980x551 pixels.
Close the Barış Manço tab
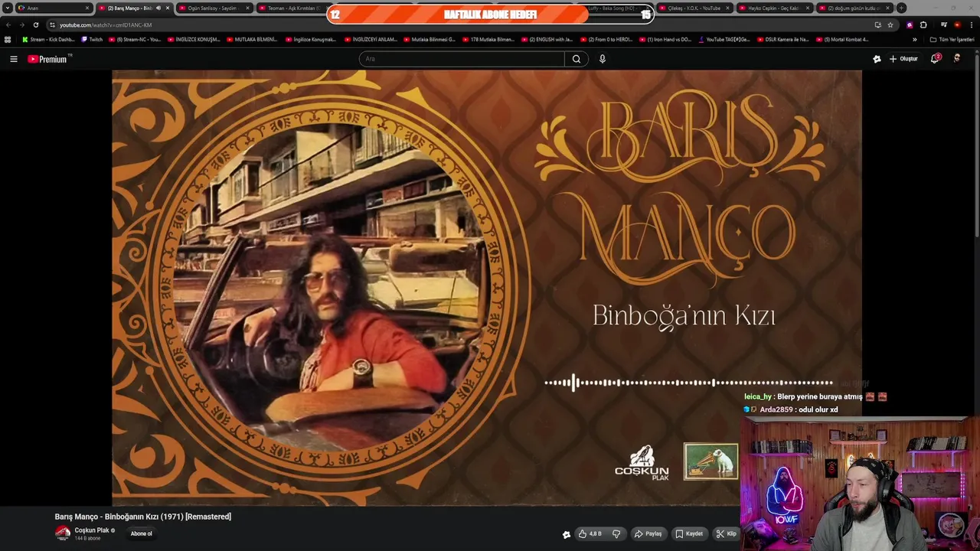pyautogui.click(x=168, y=8)
